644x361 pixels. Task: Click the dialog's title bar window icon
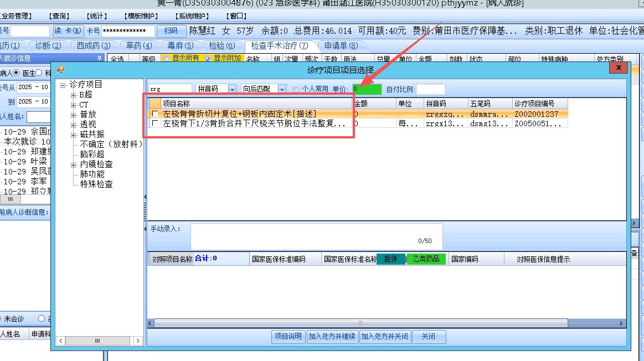point(60,70)
